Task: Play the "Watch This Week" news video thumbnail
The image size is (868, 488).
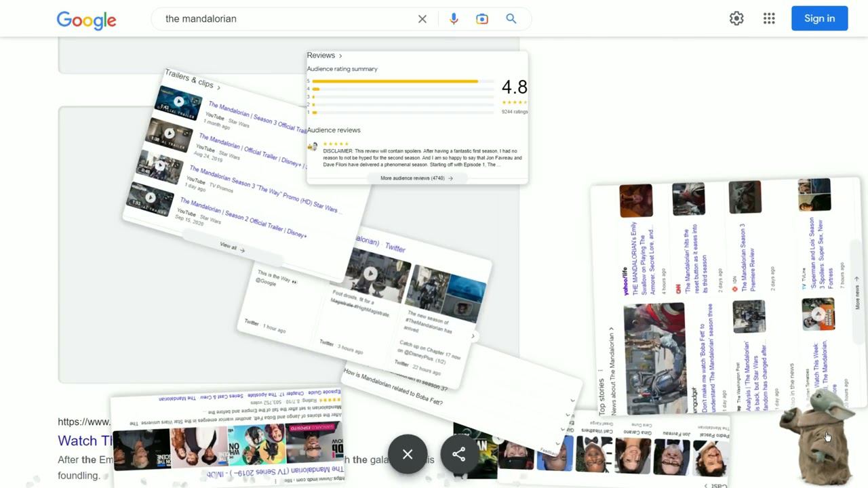Action: (x=818, y=314)
